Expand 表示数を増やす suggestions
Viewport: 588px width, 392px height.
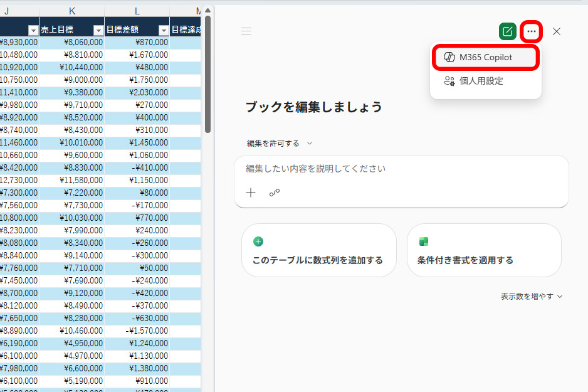pos(532,296)
